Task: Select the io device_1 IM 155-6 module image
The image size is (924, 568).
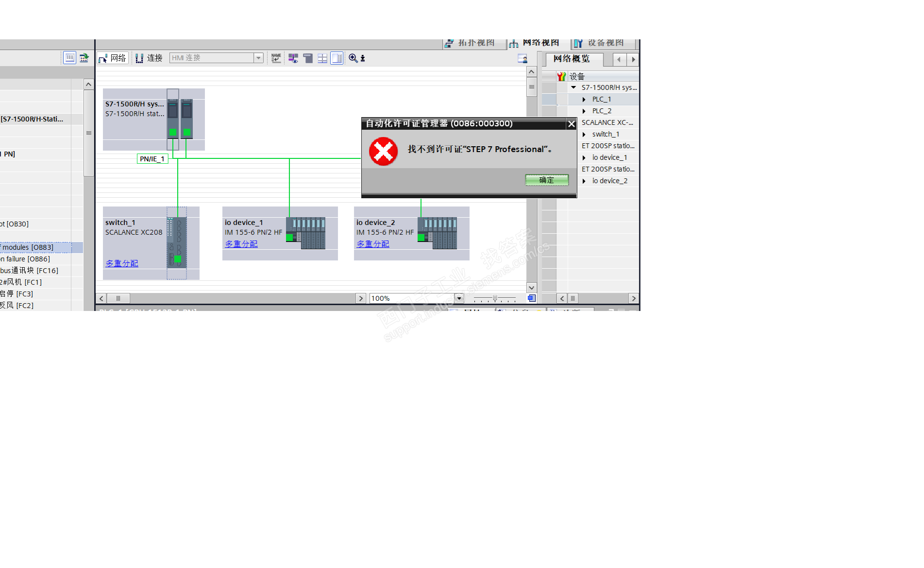Action: (x=306, y=233)
